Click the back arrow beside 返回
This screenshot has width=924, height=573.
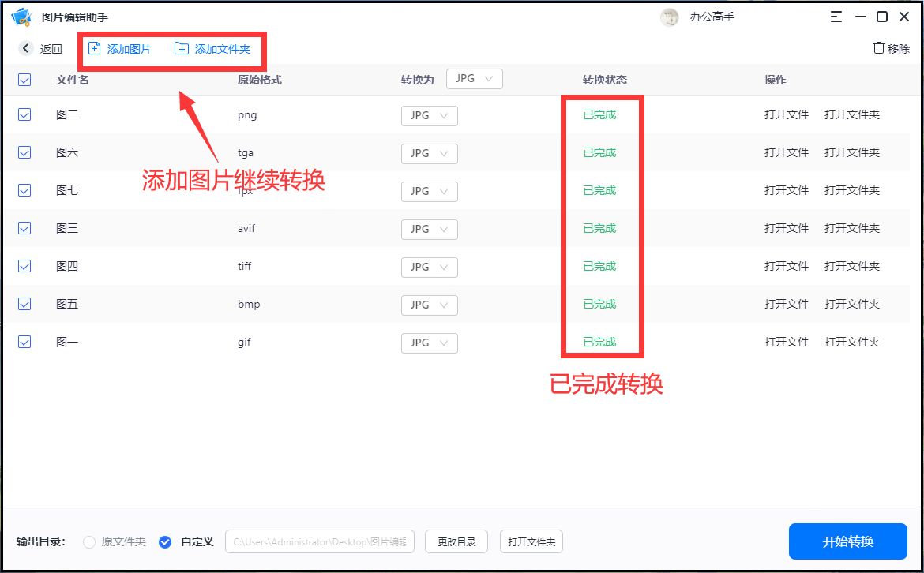(24, 48)
